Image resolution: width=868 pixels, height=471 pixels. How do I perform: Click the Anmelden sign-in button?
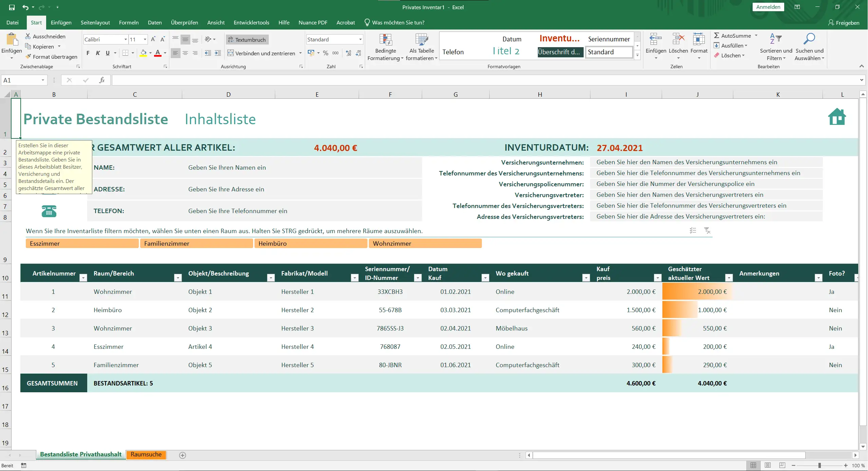tap(768, 7)
